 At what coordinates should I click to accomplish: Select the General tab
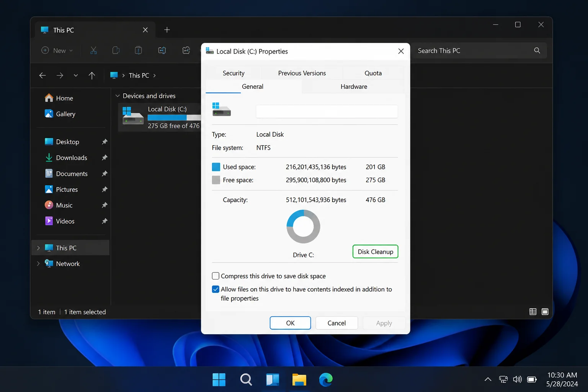253,87
